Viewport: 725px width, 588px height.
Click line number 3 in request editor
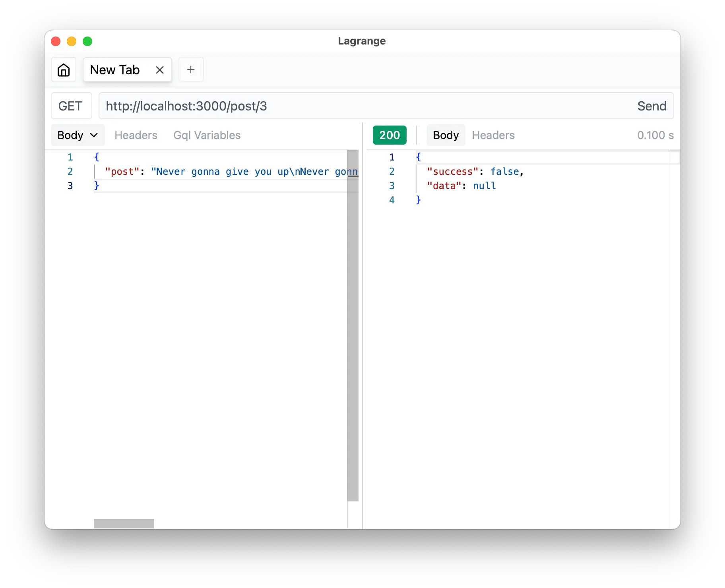70,186
